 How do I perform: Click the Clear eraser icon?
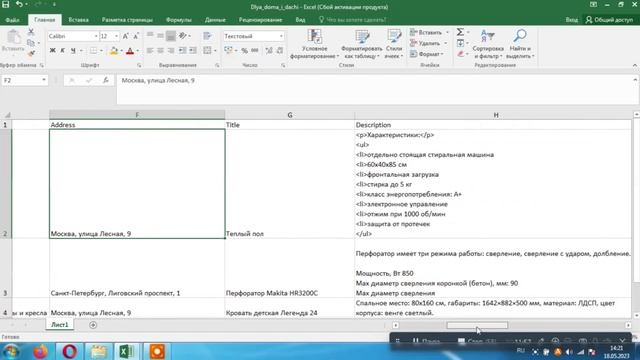click(x=460, y=54)
